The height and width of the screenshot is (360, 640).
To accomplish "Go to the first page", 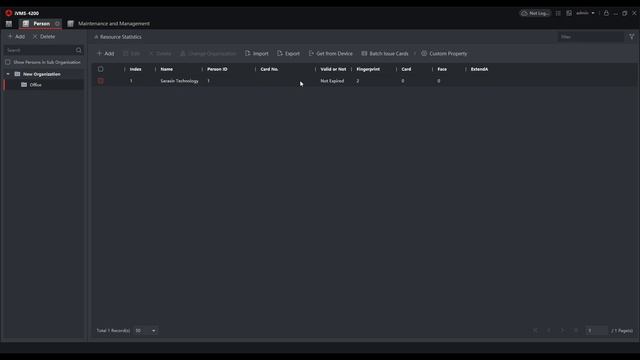I will [x=535, y=331].
